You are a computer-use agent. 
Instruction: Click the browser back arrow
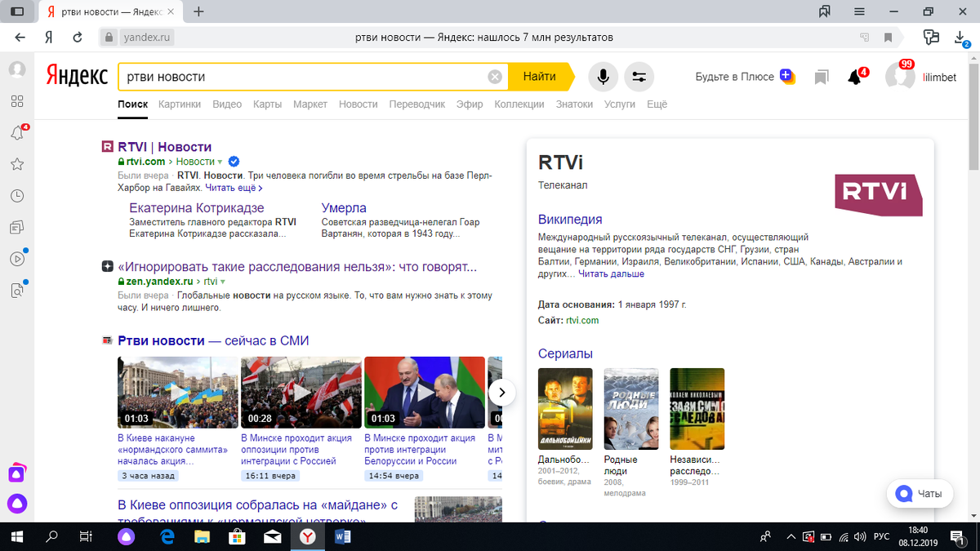pos(20,38)
